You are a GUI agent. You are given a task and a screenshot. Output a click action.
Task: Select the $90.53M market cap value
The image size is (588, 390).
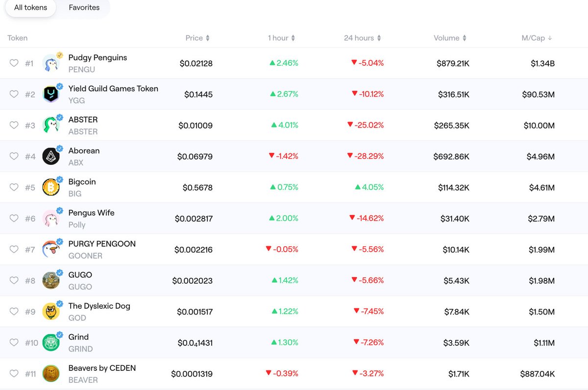click(x=539, y=94)
